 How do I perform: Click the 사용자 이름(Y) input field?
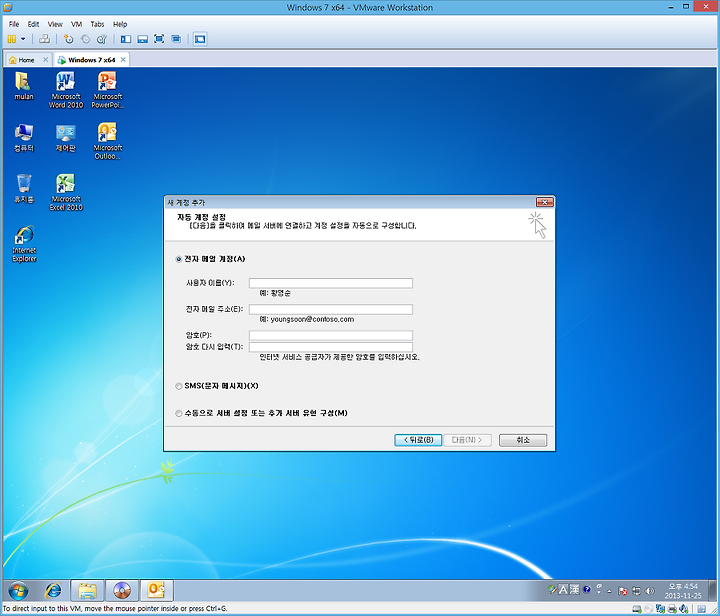click(331, 283)
